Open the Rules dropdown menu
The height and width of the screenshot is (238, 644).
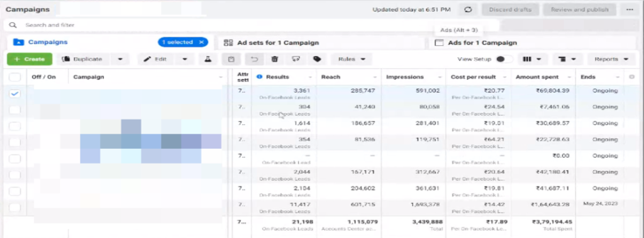tap(352, 59)
